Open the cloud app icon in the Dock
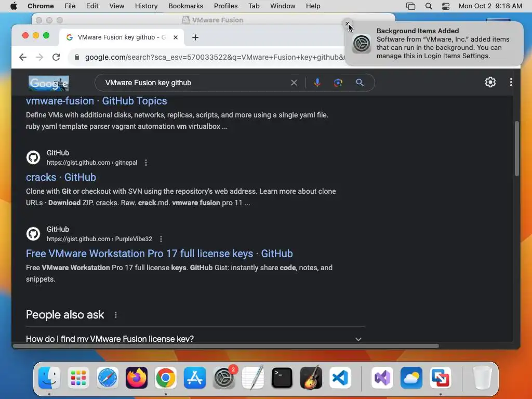Viewport: 532px width, 399px height. [x=411, y=378]
